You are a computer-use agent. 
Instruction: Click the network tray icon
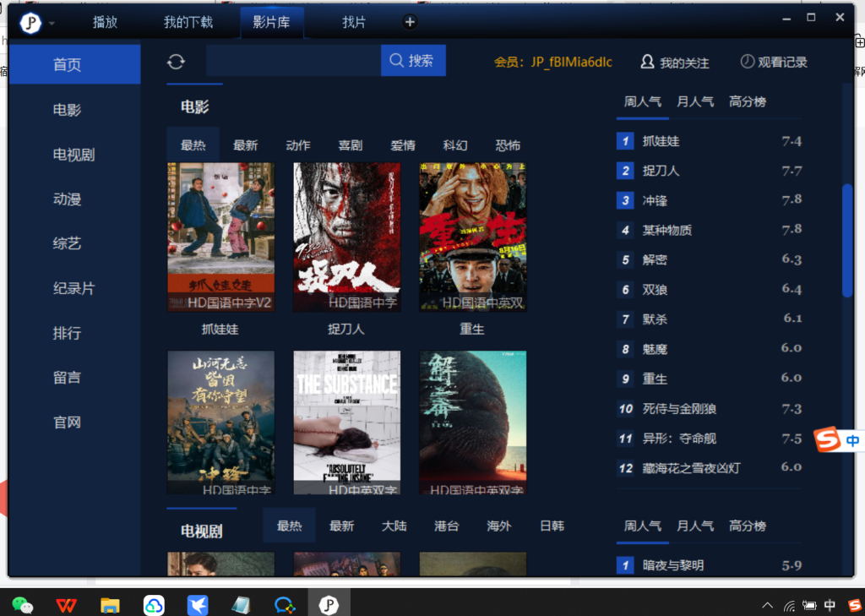pyautogui.click(x=790, y=606)
